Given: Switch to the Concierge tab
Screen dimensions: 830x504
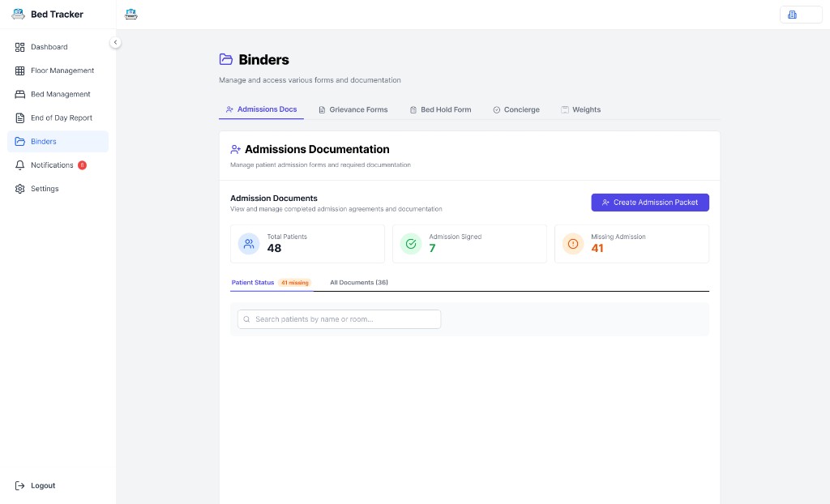Looking at the screenshot, I should tap(516, 109).
